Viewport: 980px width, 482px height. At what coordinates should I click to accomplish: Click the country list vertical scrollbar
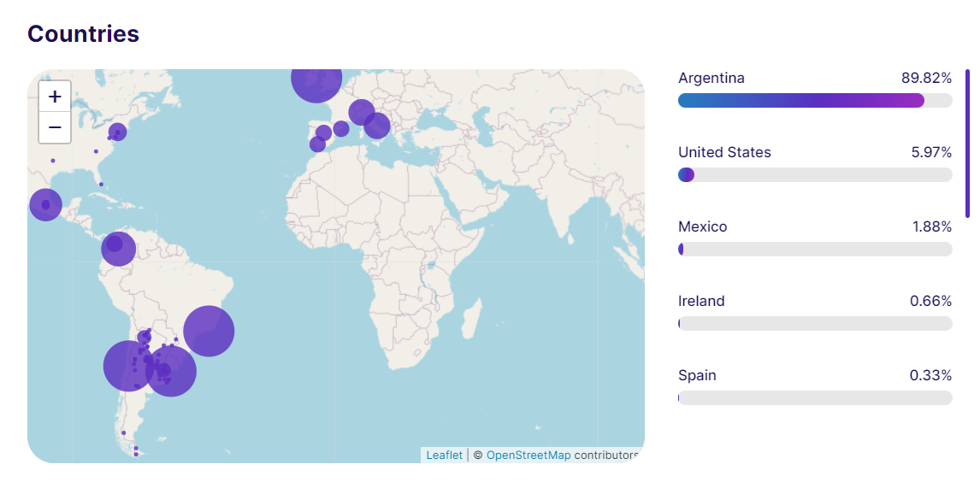[967, 144]
